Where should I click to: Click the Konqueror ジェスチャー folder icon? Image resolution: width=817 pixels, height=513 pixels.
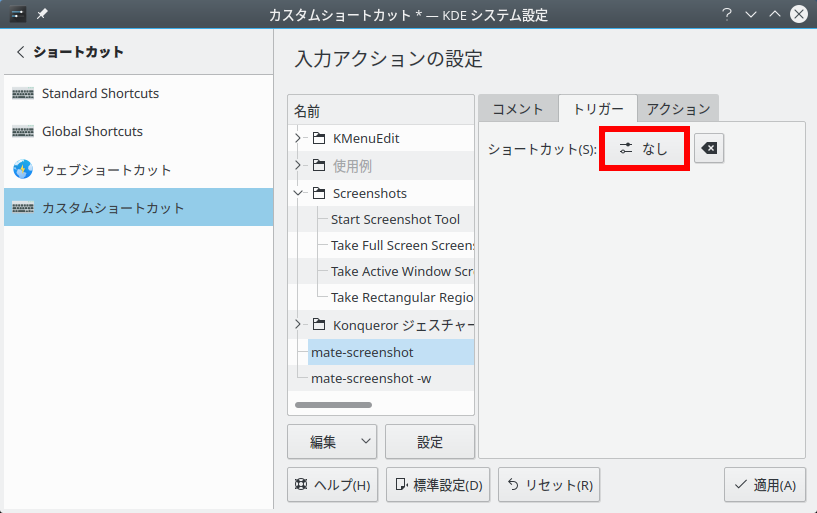click(319, 325)
